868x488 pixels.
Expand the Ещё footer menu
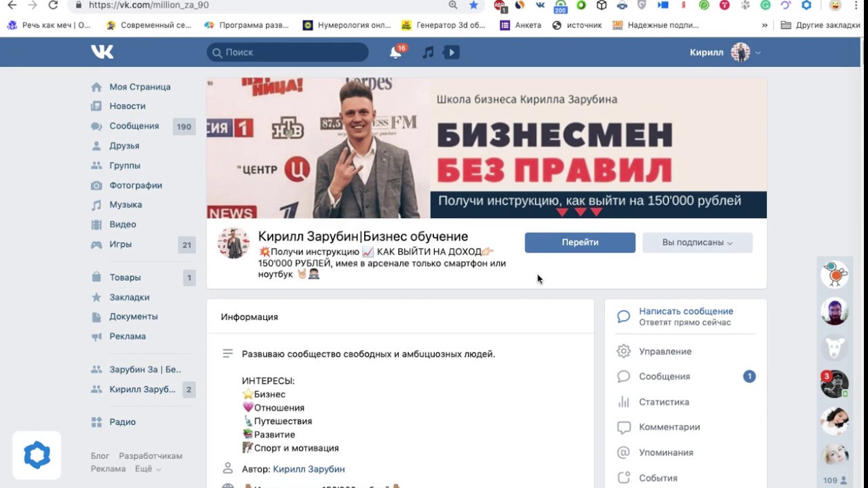pyautogui.click(x=148, y=469)
